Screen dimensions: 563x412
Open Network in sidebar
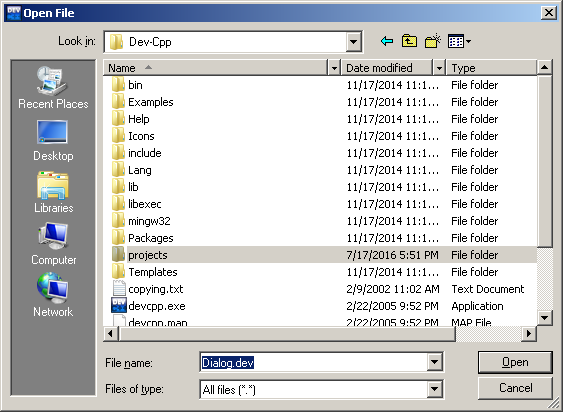pos(53,296)
